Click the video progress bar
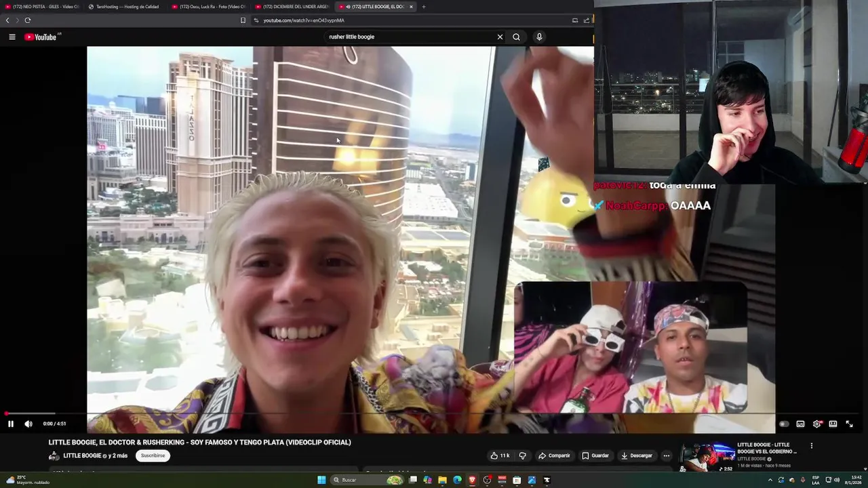 pos(434,413)
